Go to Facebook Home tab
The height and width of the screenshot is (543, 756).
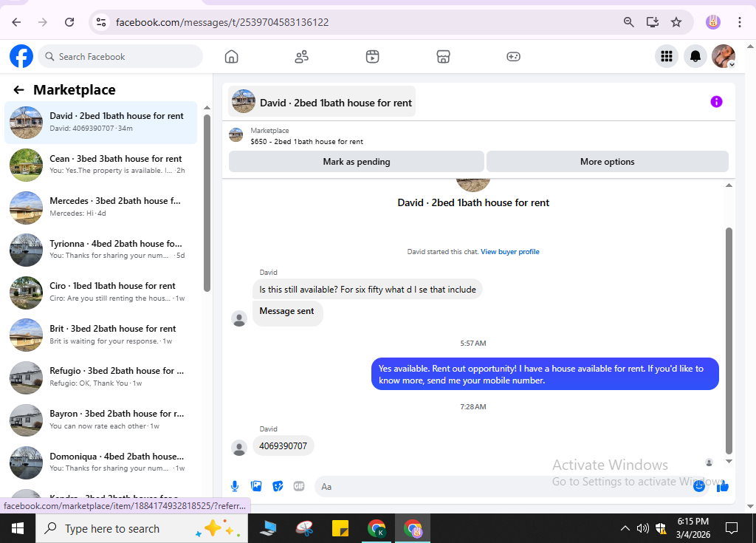[231, 56]
